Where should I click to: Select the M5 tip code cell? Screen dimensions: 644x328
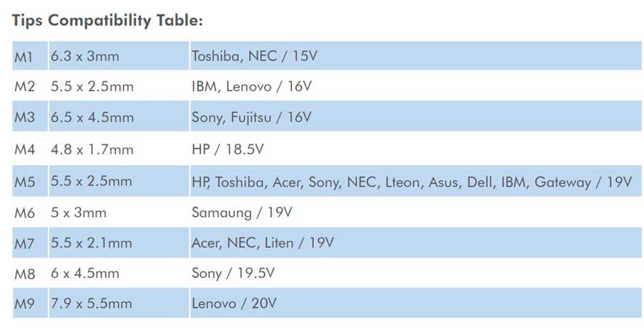coord(30,182)
